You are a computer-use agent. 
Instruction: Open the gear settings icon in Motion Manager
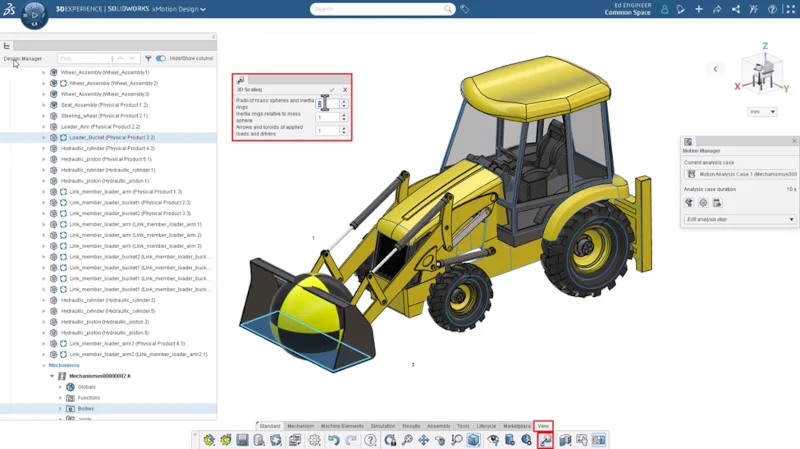(x=703, y=203)
